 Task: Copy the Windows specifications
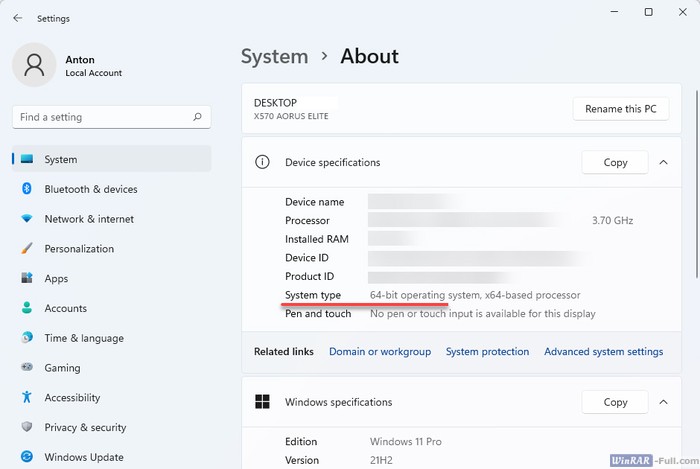[x=615, y=402]
